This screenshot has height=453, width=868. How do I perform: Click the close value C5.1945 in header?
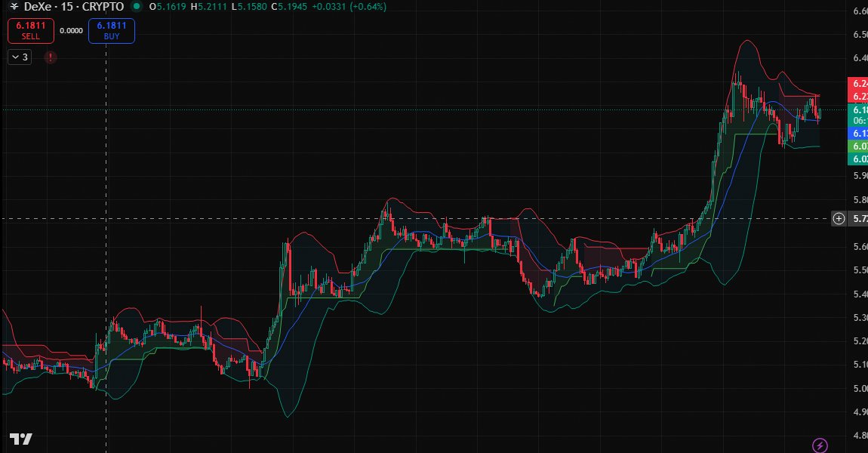pyautogui.click(x=289, y=8)
